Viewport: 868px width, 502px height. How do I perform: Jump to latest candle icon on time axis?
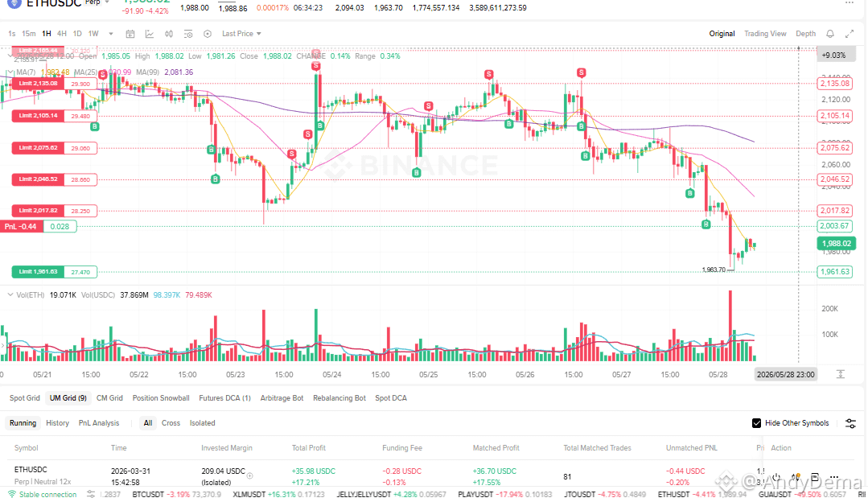(x=841, y=374)
